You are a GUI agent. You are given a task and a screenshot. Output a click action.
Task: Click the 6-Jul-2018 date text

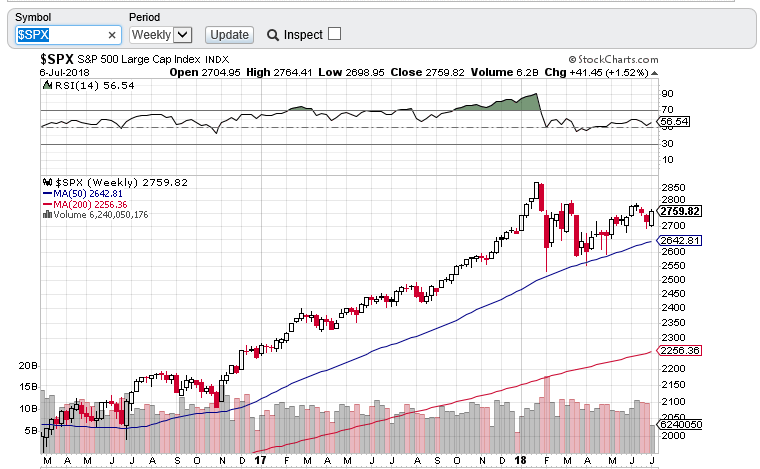point(65,73)
